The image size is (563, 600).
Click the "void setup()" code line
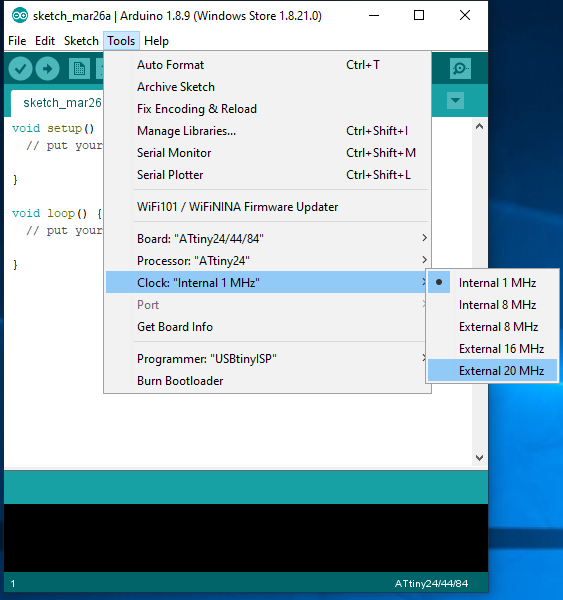pyautogui.click(x=53, y=128)
